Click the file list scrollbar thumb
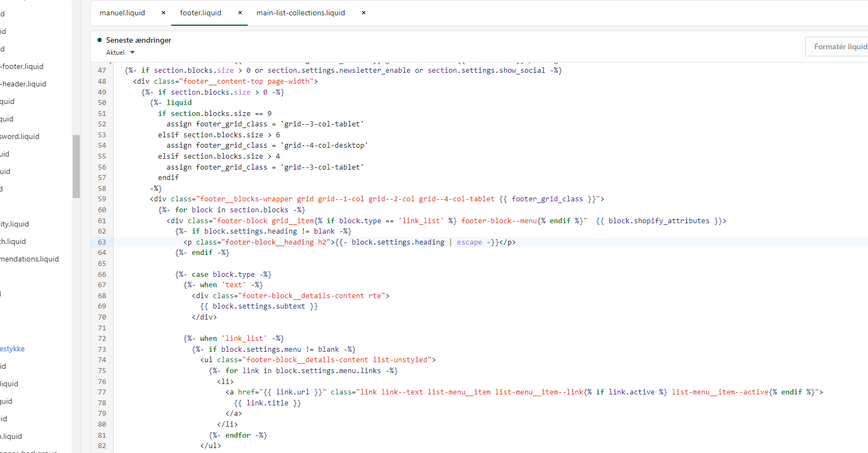Viewport: 868px width, 453px height. 76,166
